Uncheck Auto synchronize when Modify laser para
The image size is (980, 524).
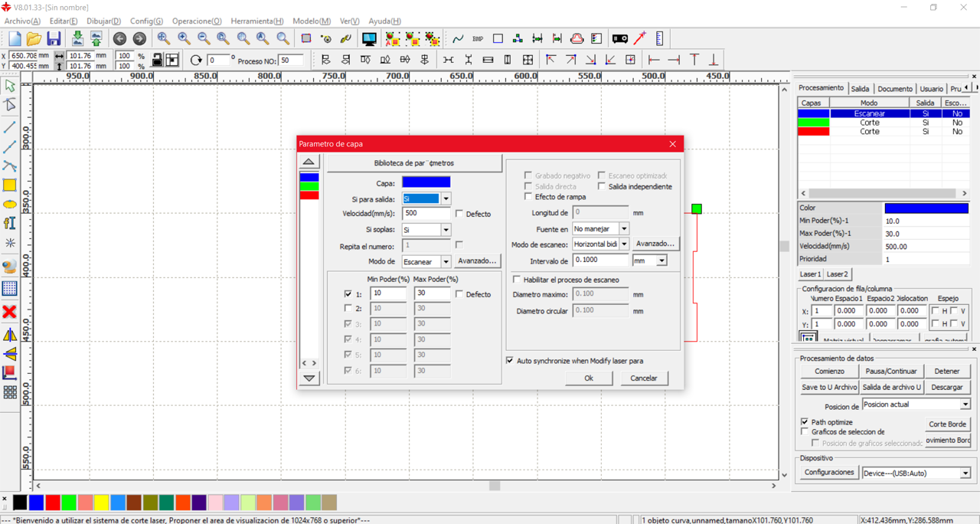[x=510, y=360]
